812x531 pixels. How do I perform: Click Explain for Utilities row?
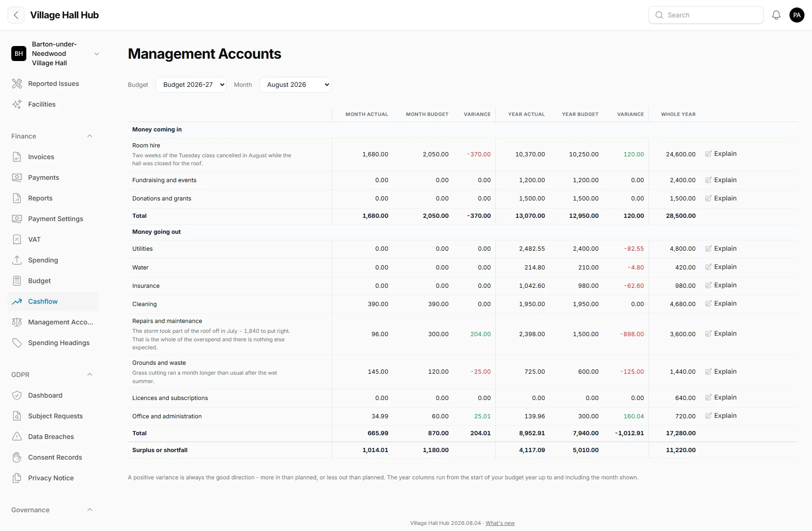coord(721,248)
